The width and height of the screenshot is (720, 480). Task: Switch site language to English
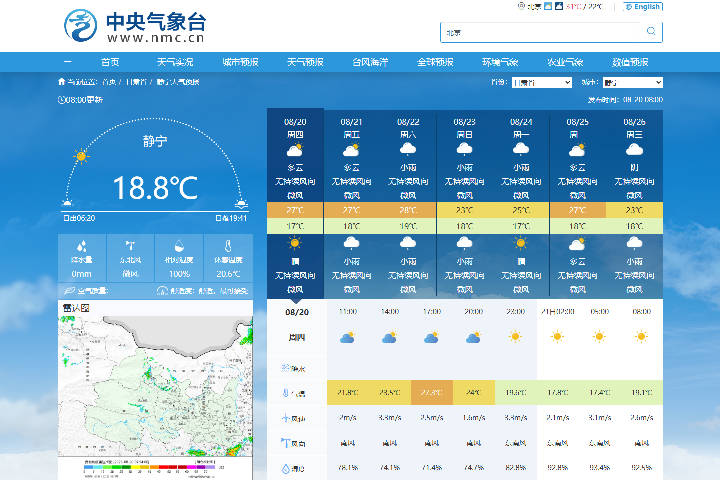point(643,6)
